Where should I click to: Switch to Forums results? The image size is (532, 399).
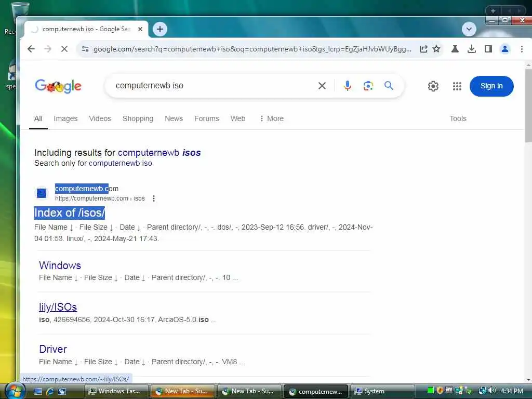tap(207, 118)
